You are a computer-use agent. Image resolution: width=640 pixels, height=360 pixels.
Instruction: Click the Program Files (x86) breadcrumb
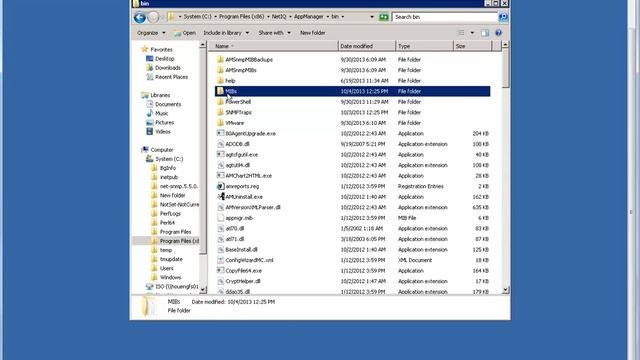coord(241,17)
